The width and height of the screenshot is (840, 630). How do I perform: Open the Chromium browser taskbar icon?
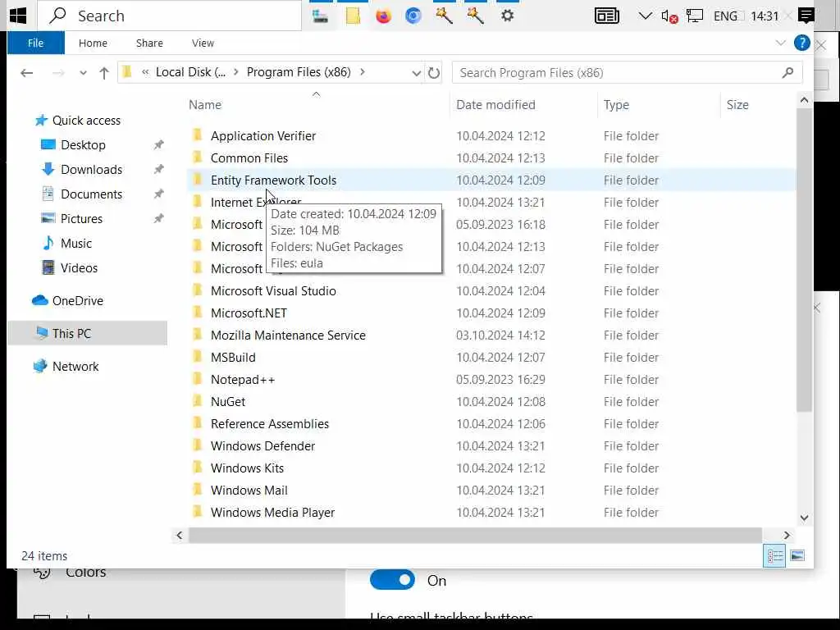[413, 16]
